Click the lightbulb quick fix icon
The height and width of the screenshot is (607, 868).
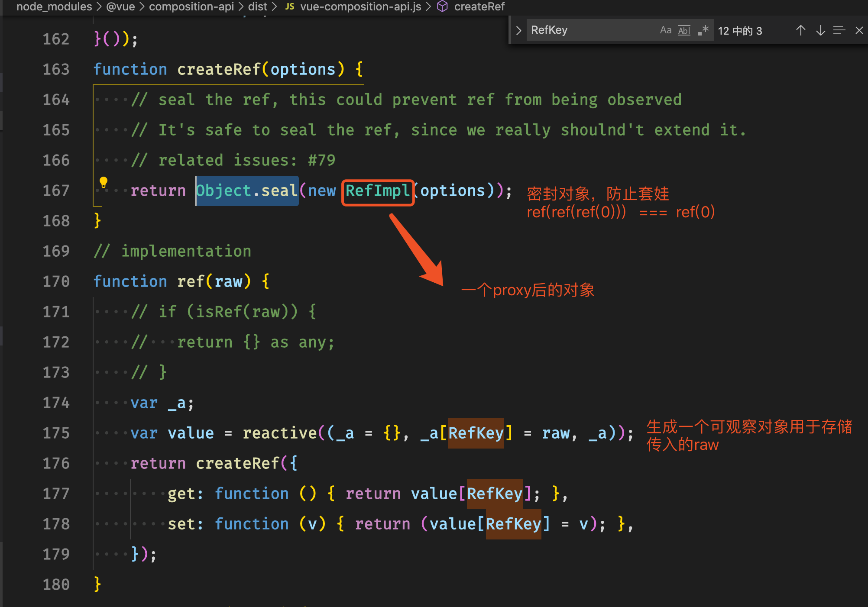coord(104,182)
